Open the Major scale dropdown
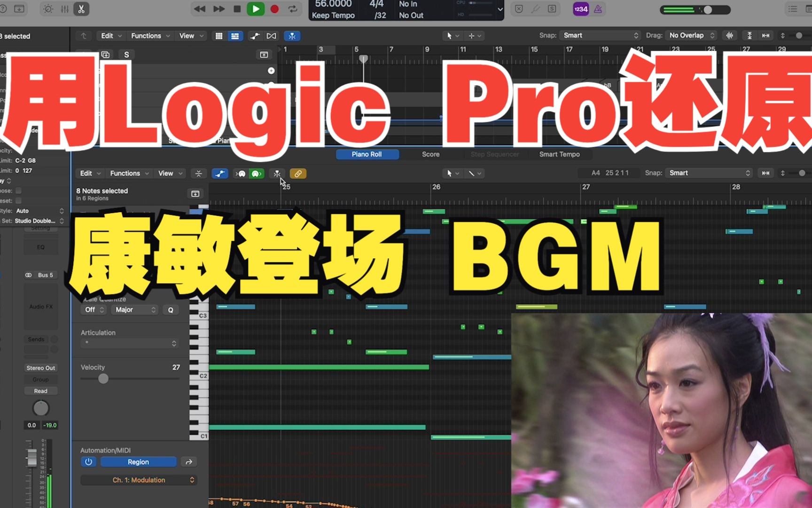This screenshot has width=812, height=508. 135,310
